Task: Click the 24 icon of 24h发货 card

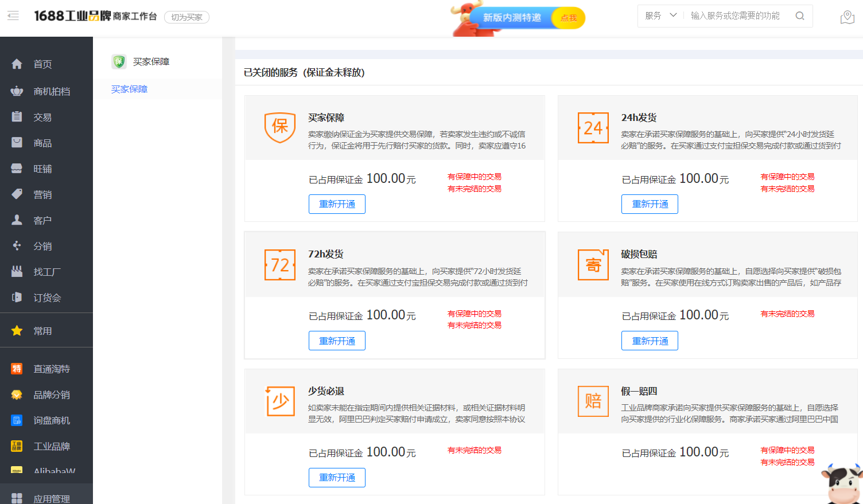Action: (x=593, y=127)
